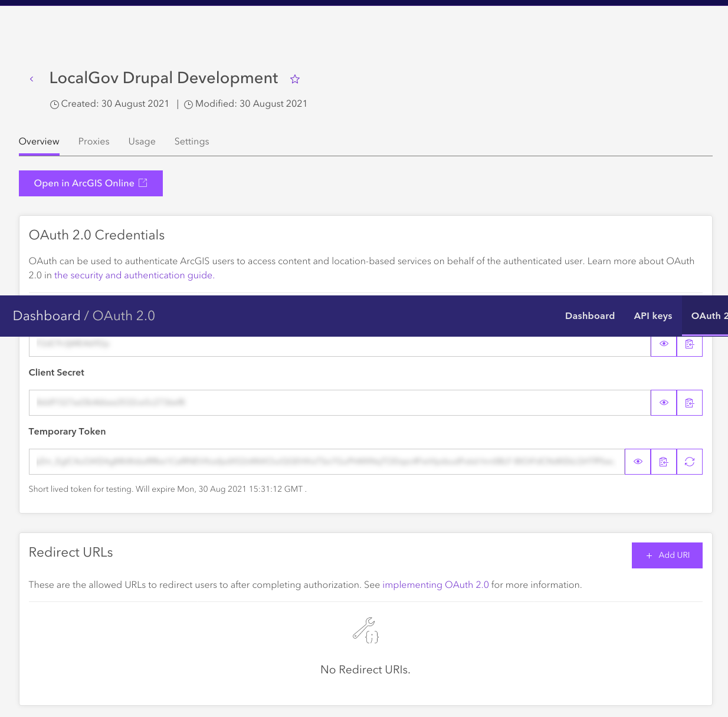
Task: Switch to the Proxies tab
Action: pos(94,142)
